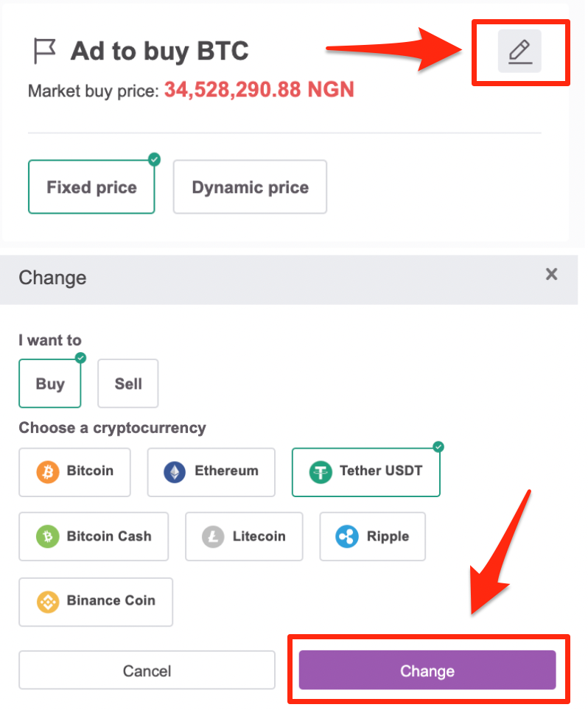Switch to Dynamic price option
The width and height of the screenshot is (588, 710).
click(x=250, y=186)
